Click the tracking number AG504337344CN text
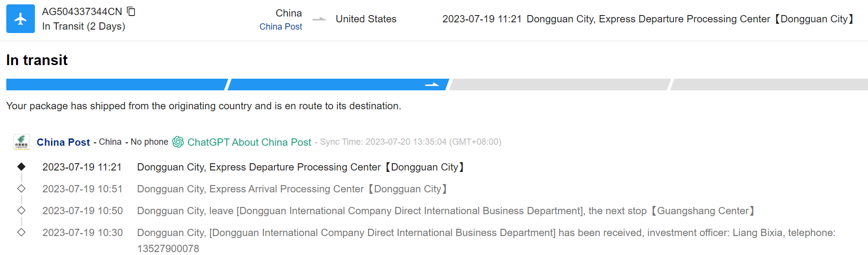868x255 pixels. (x=82, y=12)
